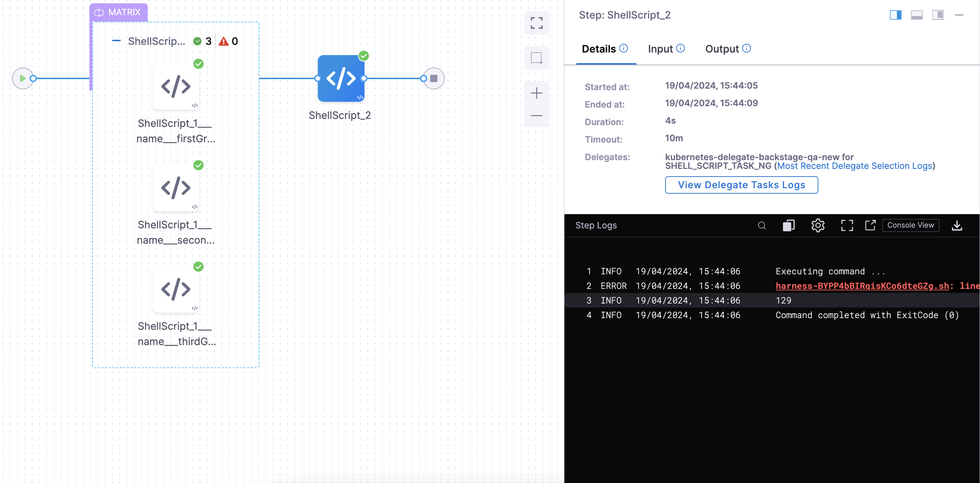This screenshot has height=483, width=980.
Task: Switch to the Input tab
Action: (x=660, y=49)
